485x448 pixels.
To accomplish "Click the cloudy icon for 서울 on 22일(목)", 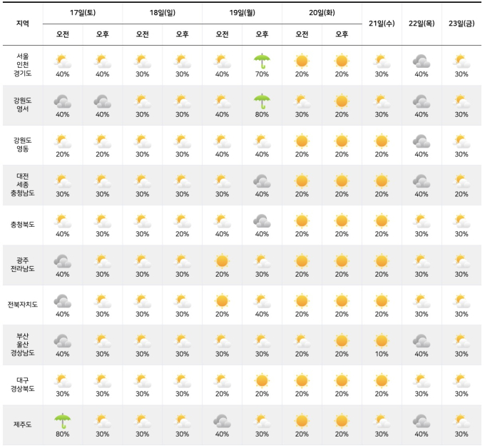I will tap(422, 61).
